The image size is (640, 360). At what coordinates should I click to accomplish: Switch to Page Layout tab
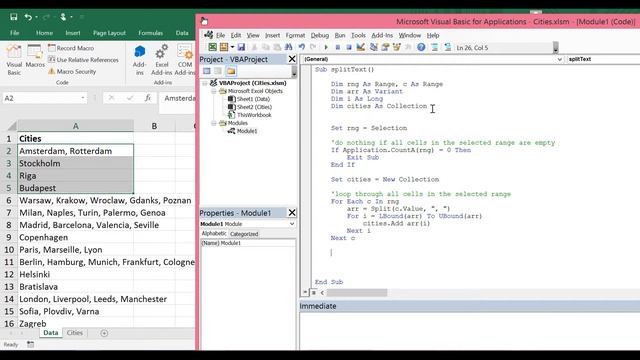pyautogui.click(x=109, y=33)
